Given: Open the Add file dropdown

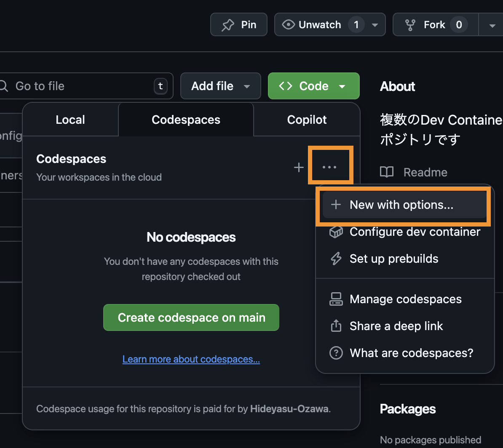Looking at the screenshot, I should pyautogui.click(x=221, y=86).
